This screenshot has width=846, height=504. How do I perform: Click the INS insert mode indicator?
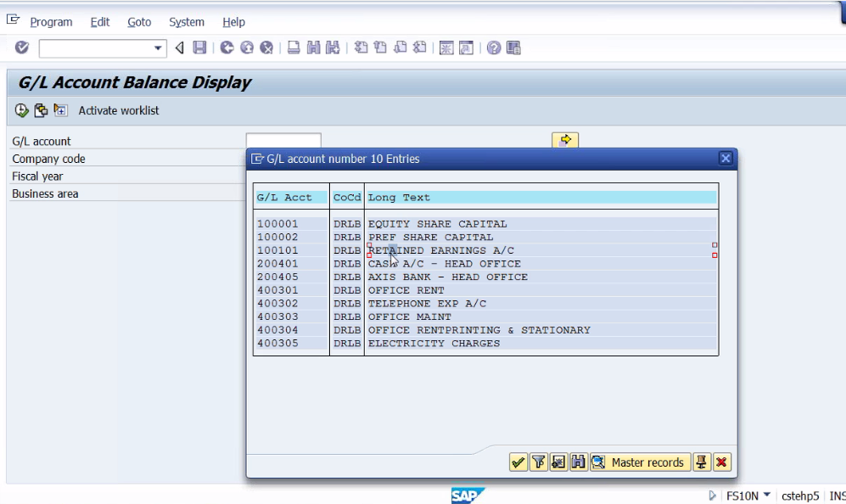click(837, 496)
